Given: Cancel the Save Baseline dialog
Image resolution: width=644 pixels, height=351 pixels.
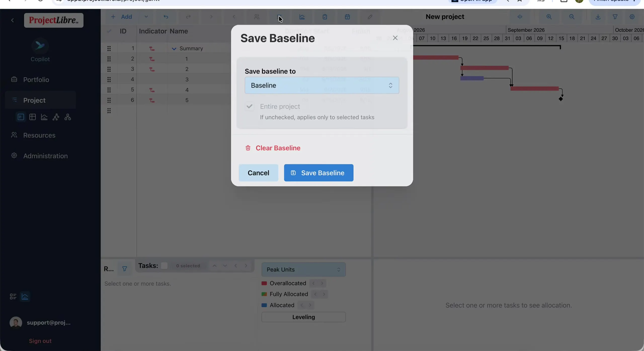Looking at the screenshot, I should coord(258,173).
